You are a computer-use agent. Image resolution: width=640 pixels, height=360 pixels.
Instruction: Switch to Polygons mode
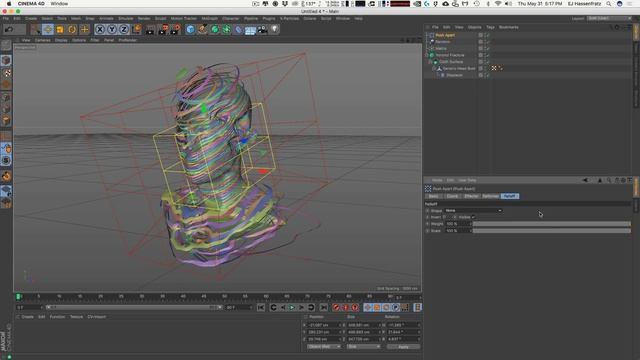coord(6,121)
